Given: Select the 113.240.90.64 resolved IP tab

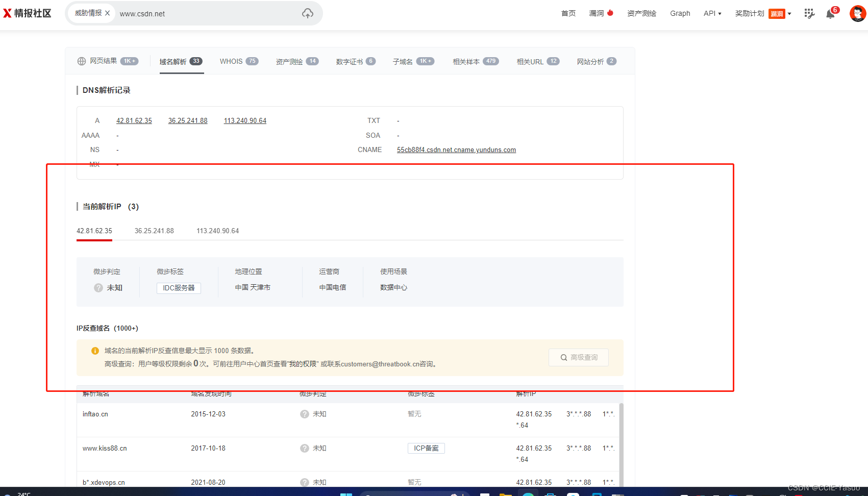Looking at the screenshot, I should [218, 231].
